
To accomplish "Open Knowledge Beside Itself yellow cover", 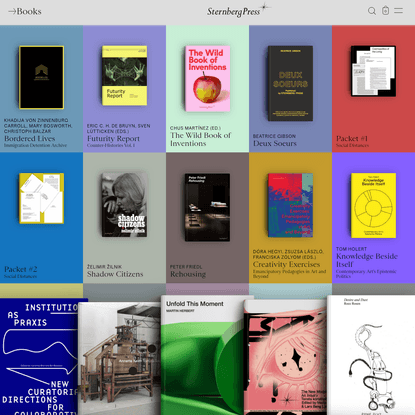I will coord(373,205).
